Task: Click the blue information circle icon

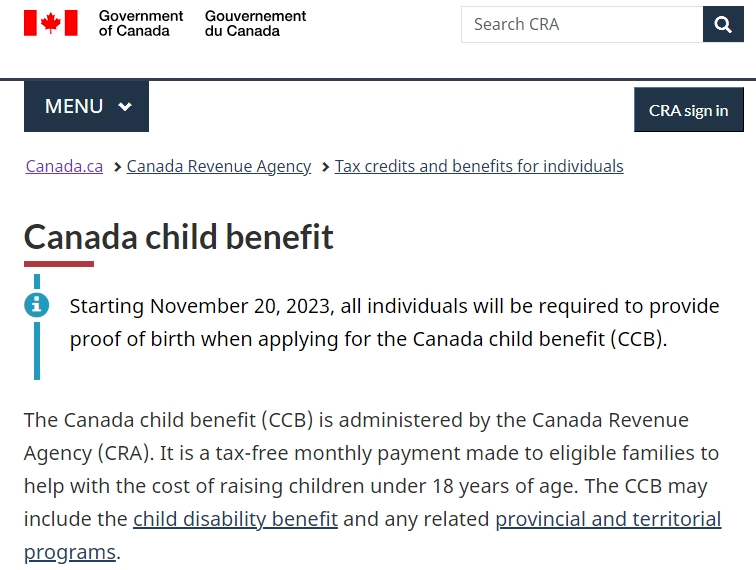Action: coord(37,305)
